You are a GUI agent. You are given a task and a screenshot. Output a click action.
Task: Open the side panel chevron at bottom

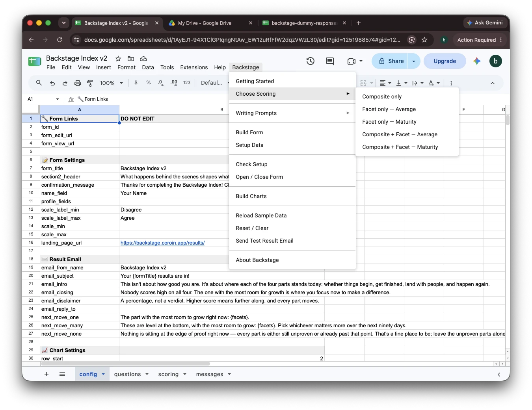499,374
